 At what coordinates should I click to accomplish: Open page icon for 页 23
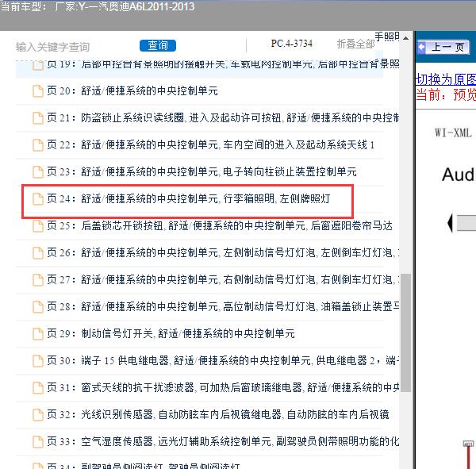point(38,172)
